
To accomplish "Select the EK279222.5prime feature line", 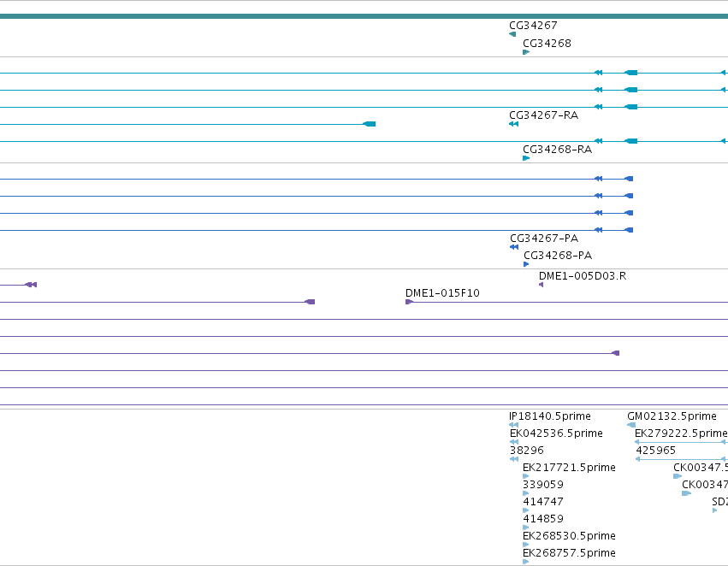I will click(681, 442).
